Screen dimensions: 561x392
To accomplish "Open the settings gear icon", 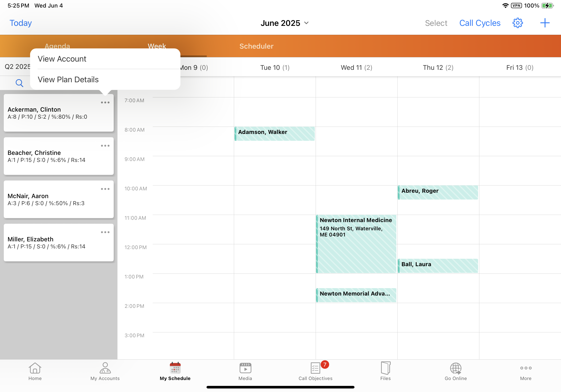I will click(517, 23).
